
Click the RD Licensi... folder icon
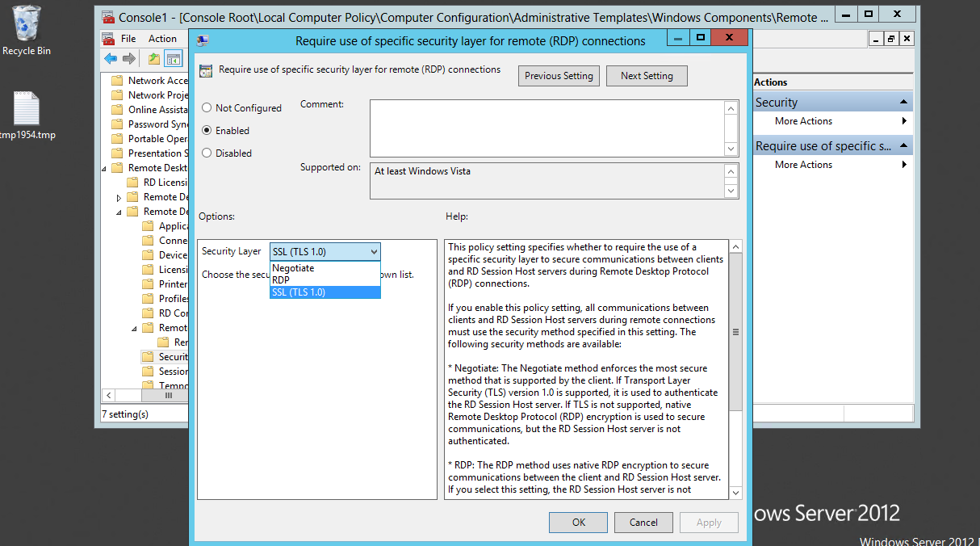point(132,183)
